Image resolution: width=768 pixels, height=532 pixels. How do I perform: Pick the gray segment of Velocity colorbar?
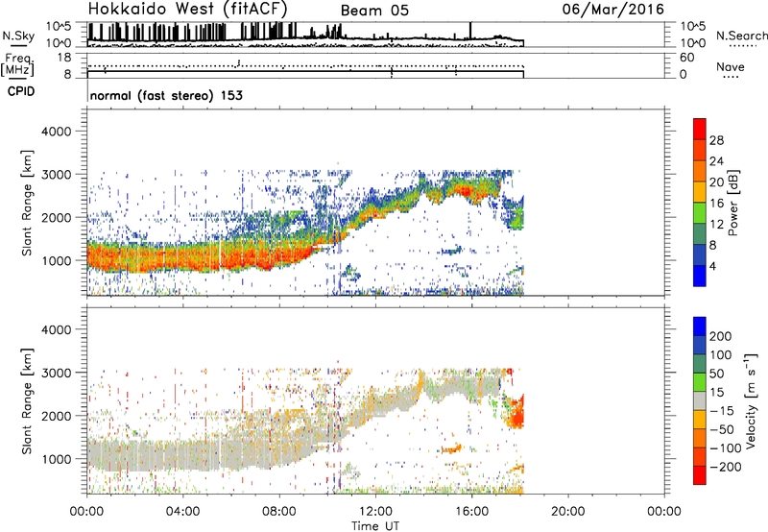(x=700, y=400)
